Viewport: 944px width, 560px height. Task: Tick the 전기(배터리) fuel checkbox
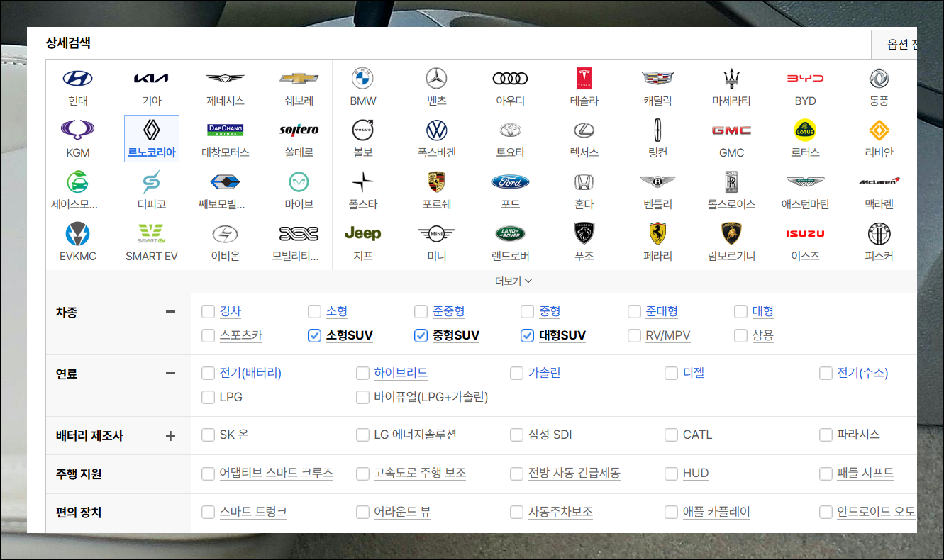208,374
